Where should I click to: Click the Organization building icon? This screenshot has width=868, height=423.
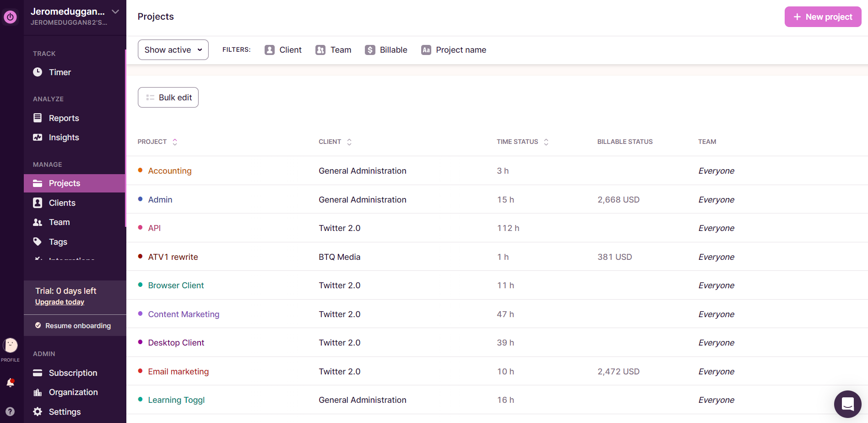(x=38, y=392)
